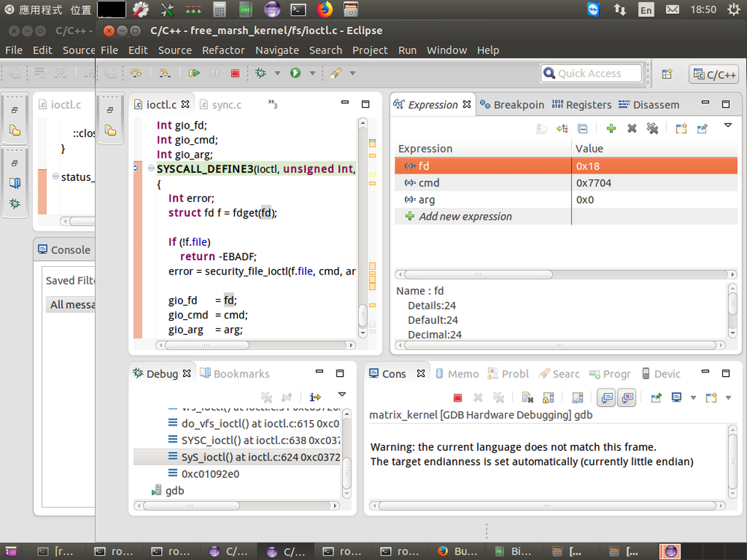
Task: Run the program with the green Run icon
Action: (x=295, y=73)
